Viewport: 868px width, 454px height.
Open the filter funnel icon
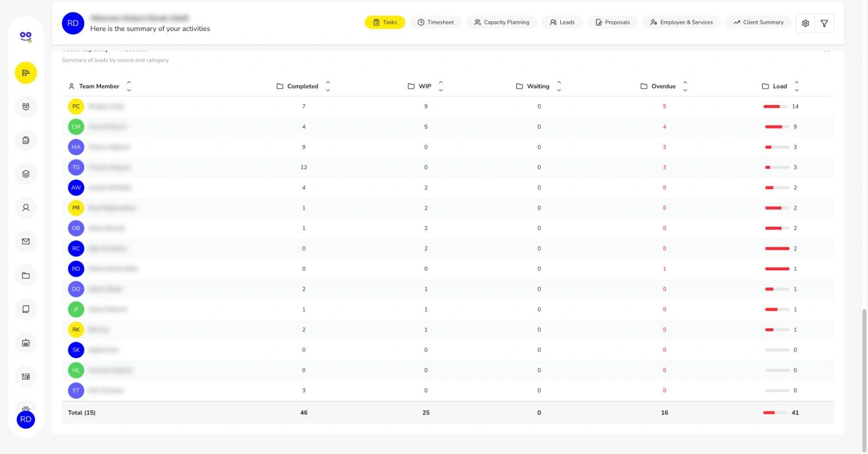click(824, 23)
